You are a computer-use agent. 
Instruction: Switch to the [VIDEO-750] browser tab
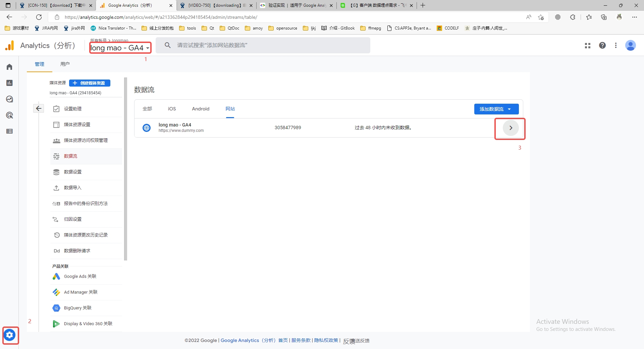pyautogui.click(x=216, y=5)
